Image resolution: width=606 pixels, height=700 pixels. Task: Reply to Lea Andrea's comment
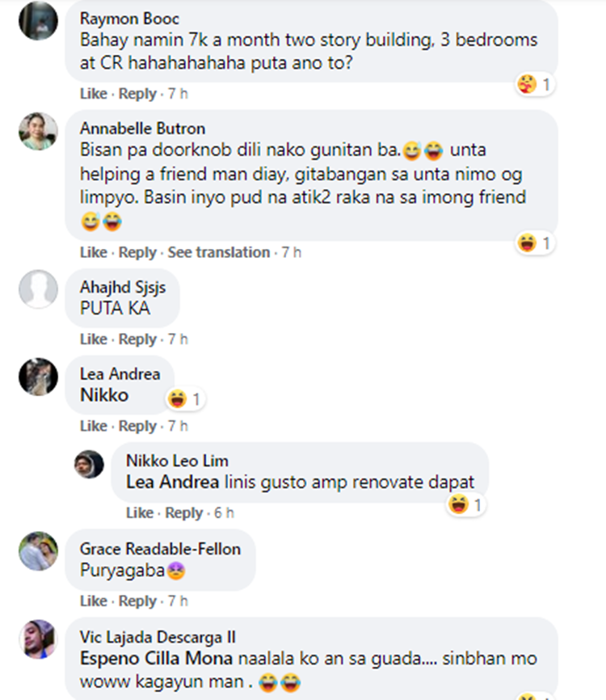pyautogui.click(x=137, y=426)
